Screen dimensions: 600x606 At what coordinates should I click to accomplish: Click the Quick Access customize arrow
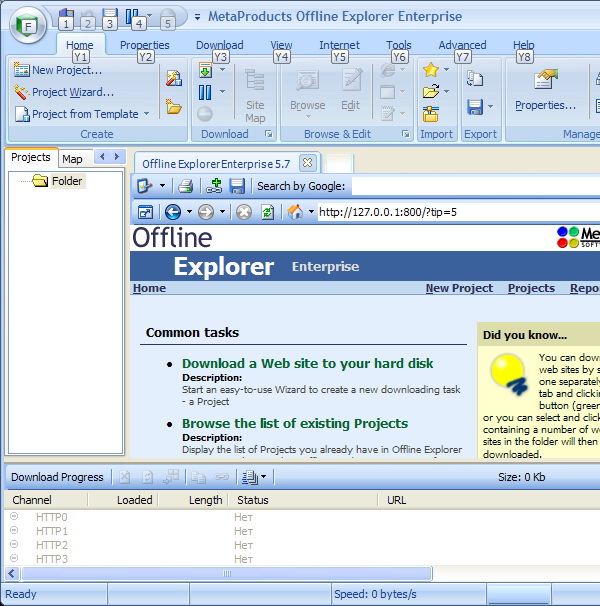[198, 17]
